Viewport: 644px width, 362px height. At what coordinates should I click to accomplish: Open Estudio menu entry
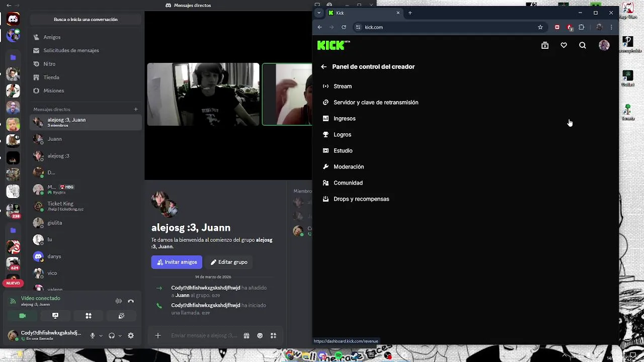(338, 151)
